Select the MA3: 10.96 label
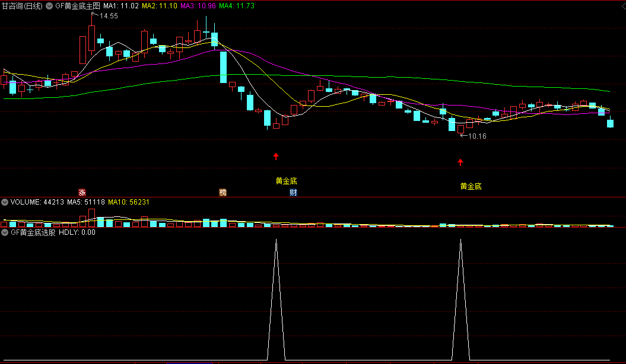This screenshot has height=364, width=626. (x=198, y=6)
